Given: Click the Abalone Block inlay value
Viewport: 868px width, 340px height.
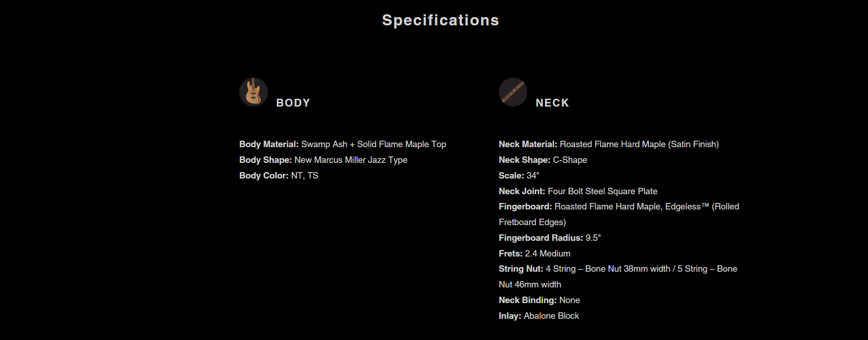Looking at the screenshot, I should (551, 316).
